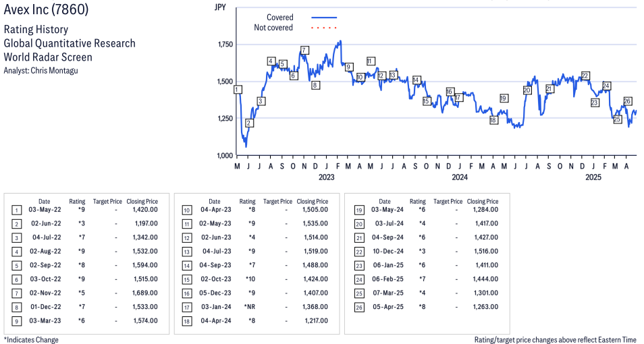Click chart marker 26 on the chart

pyautogui.click(x=627, y=101)
